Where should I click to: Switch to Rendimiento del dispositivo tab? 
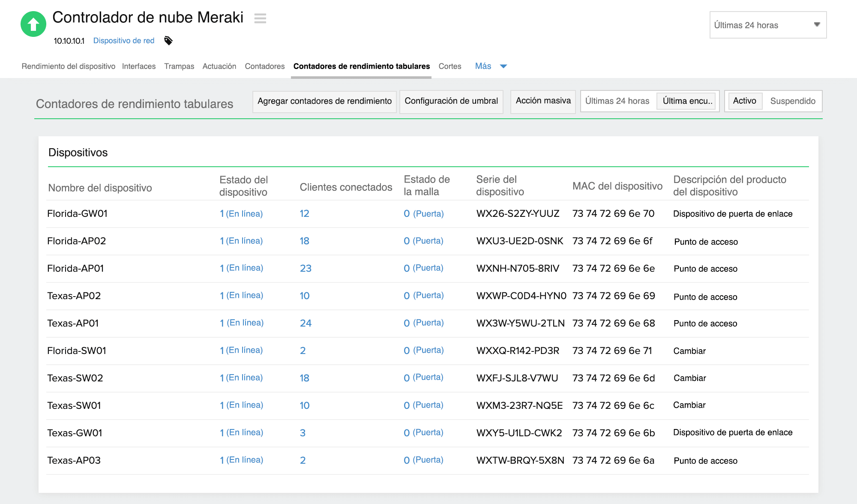(x=68, y=66)
